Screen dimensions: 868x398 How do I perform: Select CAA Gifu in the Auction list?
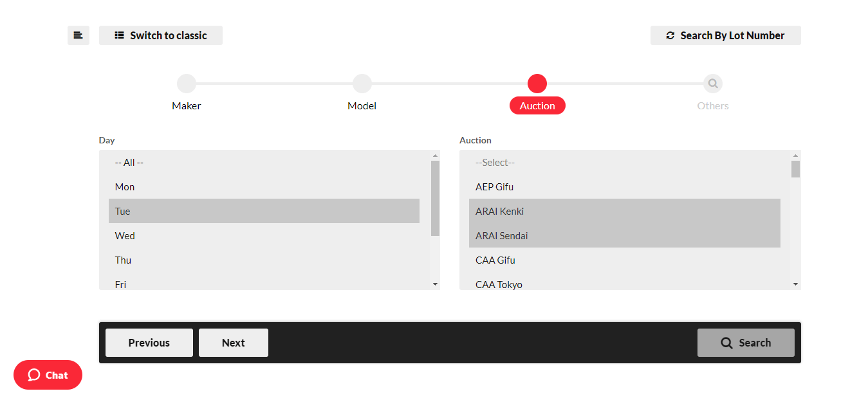(x=495, y=260)
